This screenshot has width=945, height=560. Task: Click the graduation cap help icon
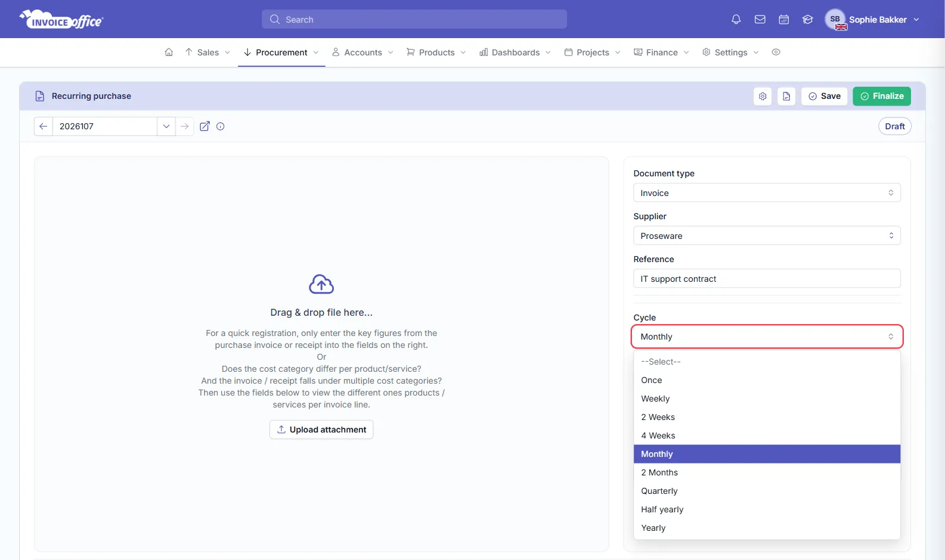tap(808, 20)
